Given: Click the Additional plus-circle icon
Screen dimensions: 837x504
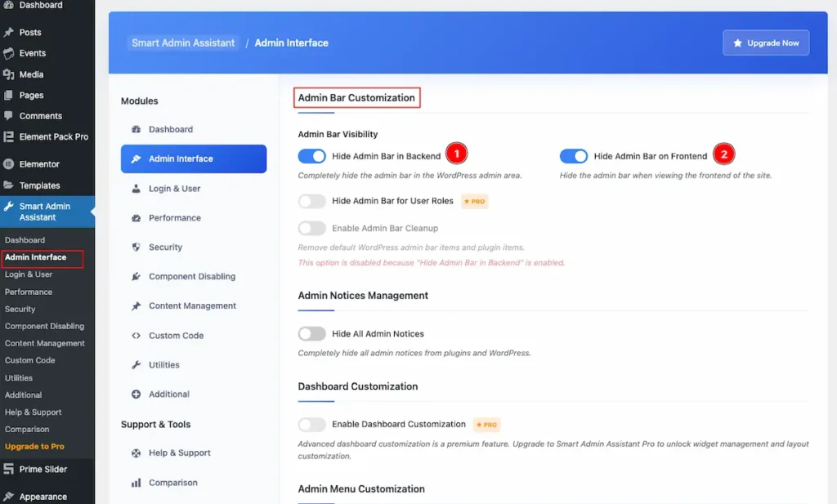Looking at the screenshot, I should point(137,395).
